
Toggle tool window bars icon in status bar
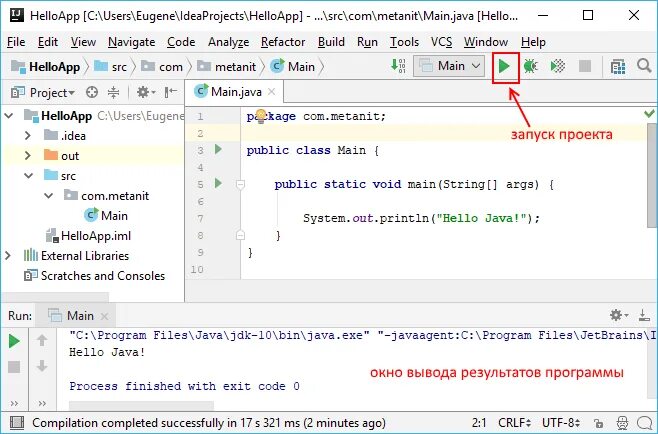point(16,423)
